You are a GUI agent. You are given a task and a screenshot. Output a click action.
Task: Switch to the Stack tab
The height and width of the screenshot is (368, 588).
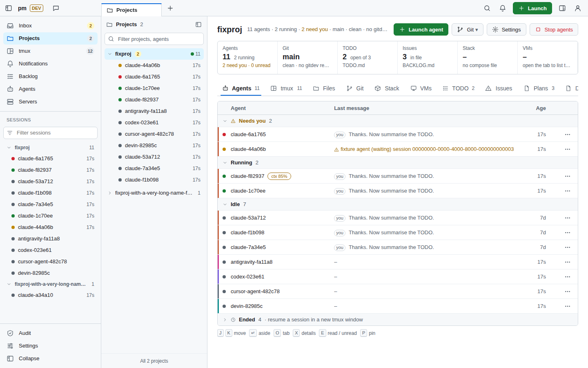point(387,88)
